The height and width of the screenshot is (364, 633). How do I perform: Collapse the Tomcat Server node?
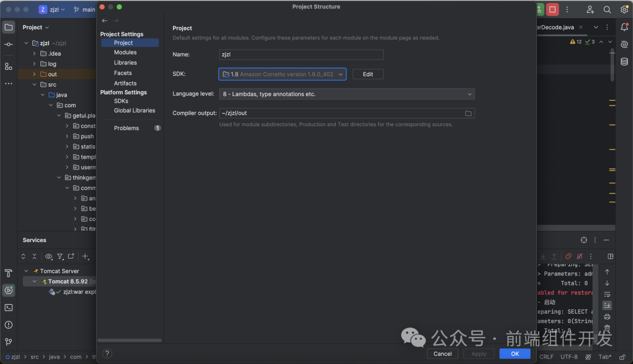click(x=26, y=271)
